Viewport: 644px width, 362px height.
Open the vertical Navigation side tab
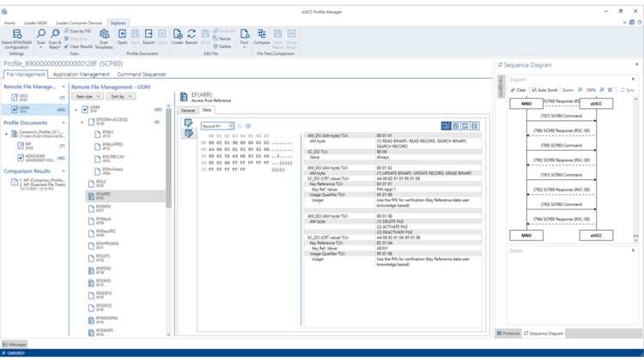tap(501, 87)
